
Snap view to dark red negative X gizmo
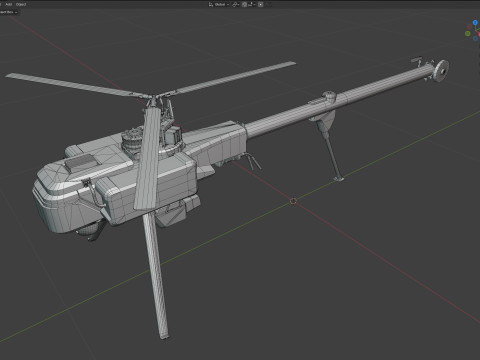tap(469, 27)
